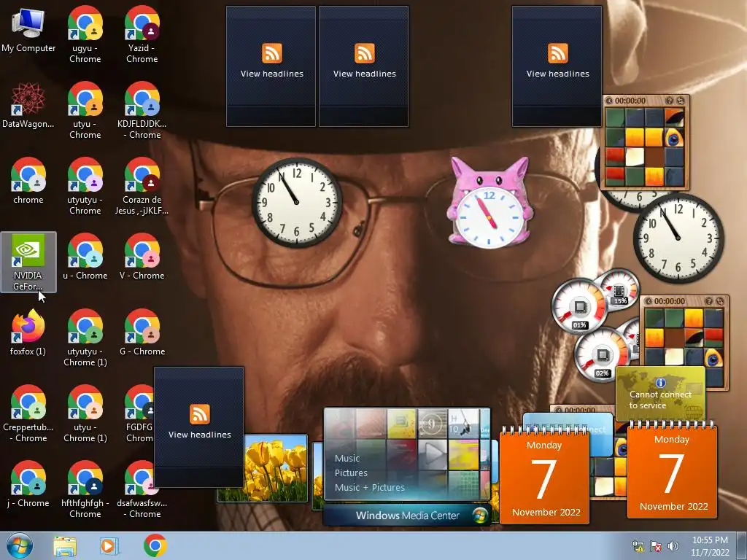Open the Creppertub - Chrome shortcut
This screenshot has height=560, width=747.
tap(28, 413)
